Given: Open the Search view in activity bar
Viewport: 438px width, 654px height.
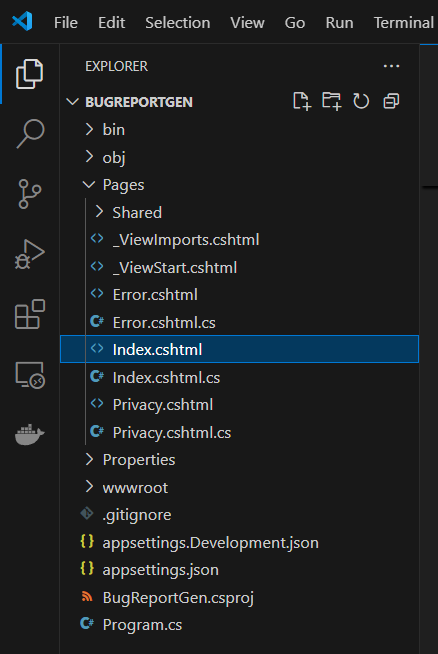Looking at the screenshot, I should pos(30,134).
